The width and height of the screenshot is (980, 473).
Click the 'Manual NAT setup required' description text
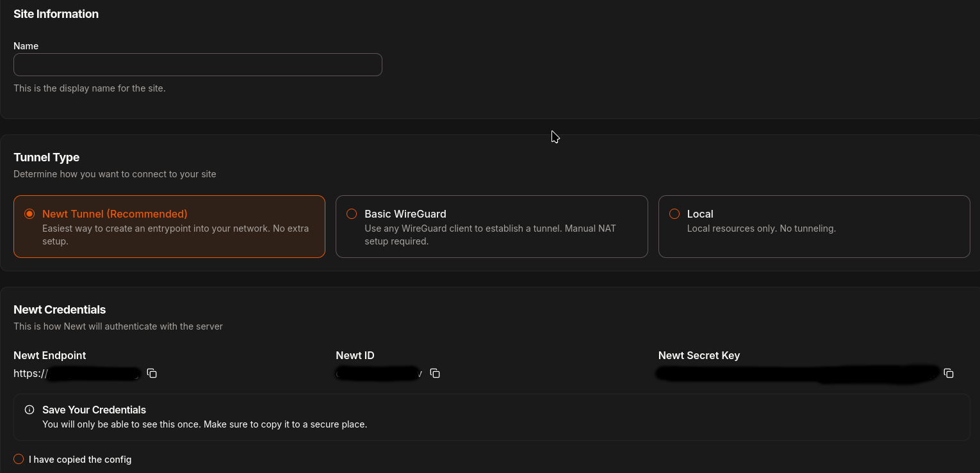(490, 235)
